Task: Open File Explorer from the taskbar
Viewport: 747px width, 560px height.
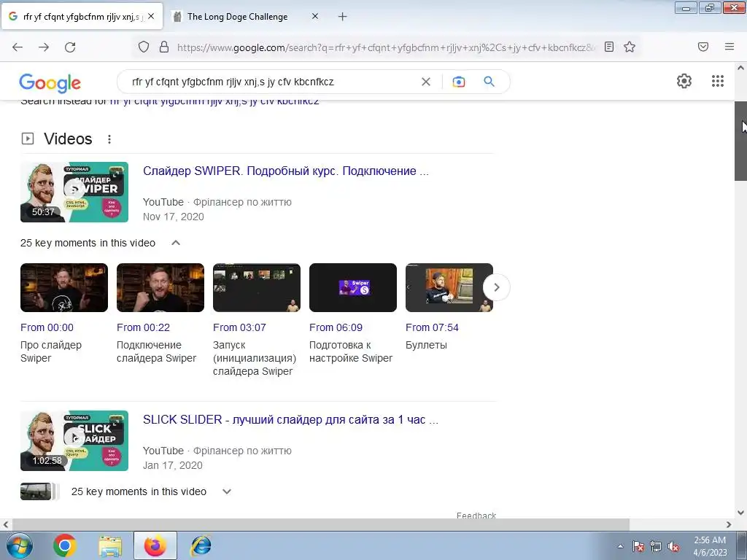Action: [x=111, y=545]
